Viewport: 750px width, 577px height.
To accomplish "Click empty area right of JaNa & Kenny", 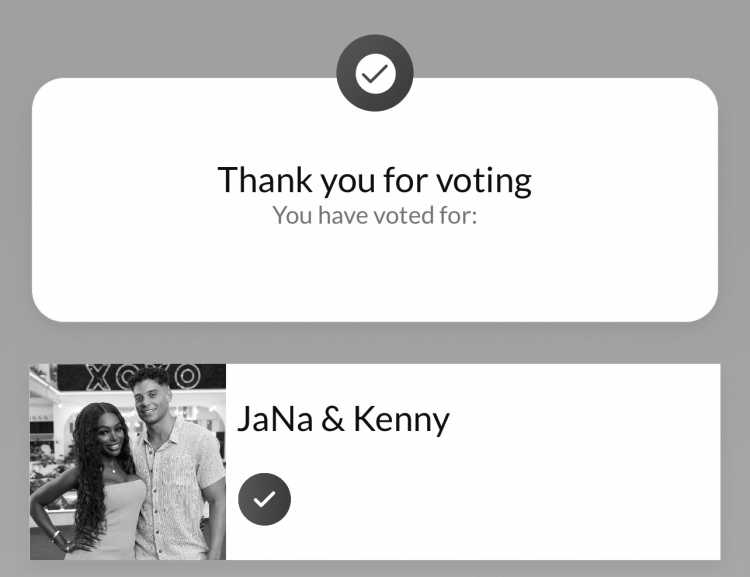I will 584,419.
